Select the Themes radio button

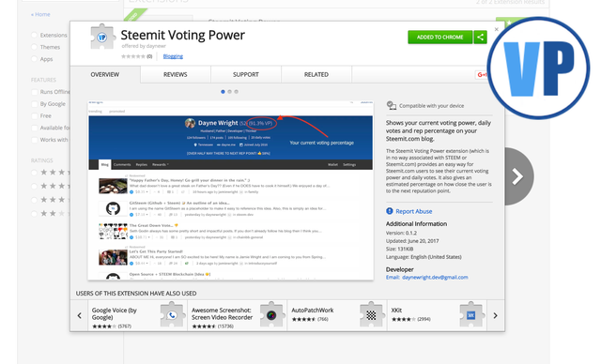(x=35, y=47)
